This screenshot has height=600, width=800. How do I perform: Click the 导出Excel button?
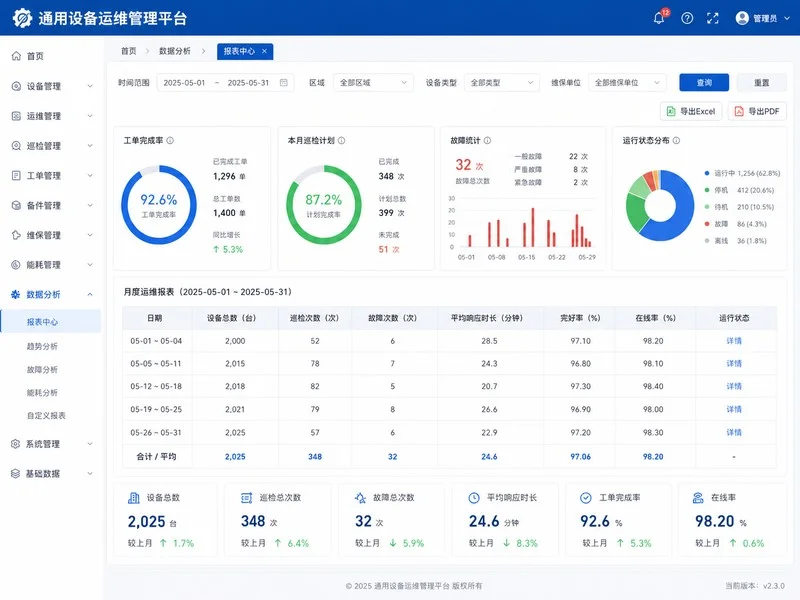coord(691,111)
